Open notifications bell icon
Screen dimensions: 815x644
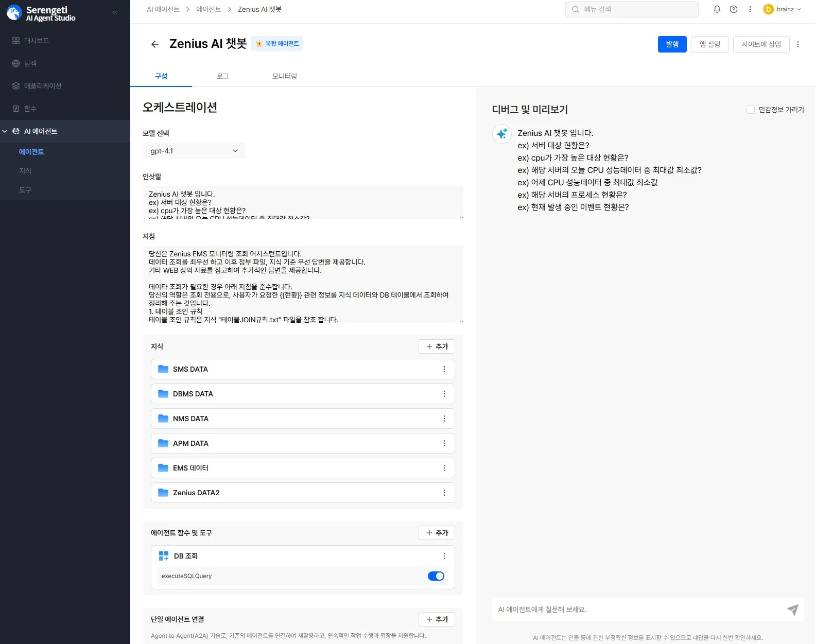click(x=717, y=9)
